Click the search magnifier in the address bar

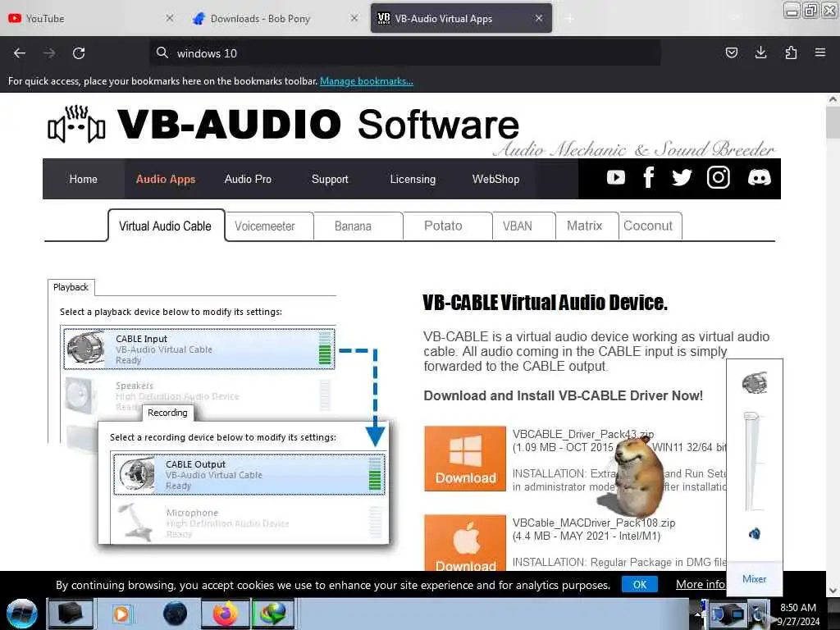162,52
